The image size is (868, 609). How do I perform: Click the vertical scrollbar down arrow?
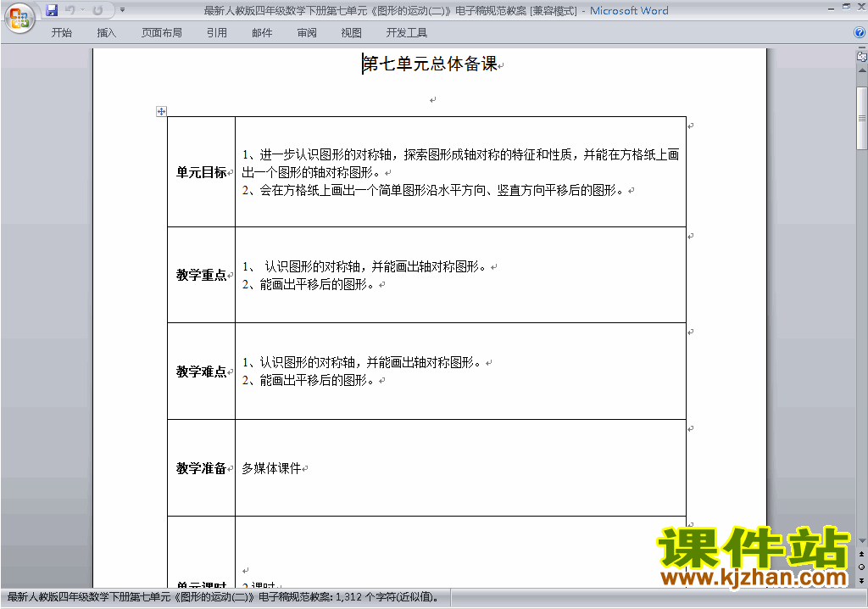[862, 540]
